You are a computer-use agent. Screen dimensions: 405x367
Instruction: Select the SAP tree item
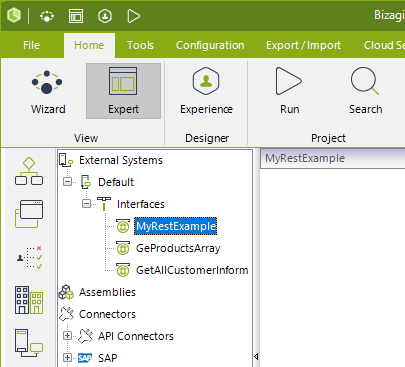point(107,358)
